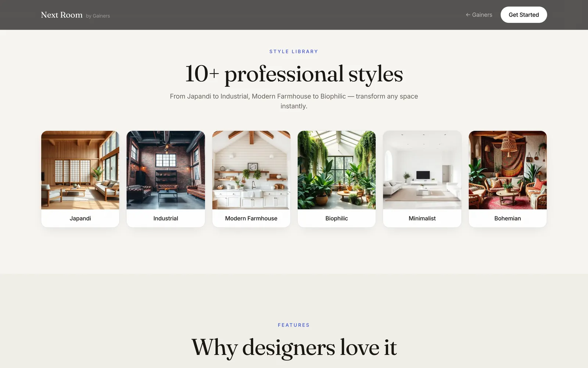Open the by Gainers link beside the logo
Image resolution: width=588 pixels, height=368 pixels.
pos(98,16)
